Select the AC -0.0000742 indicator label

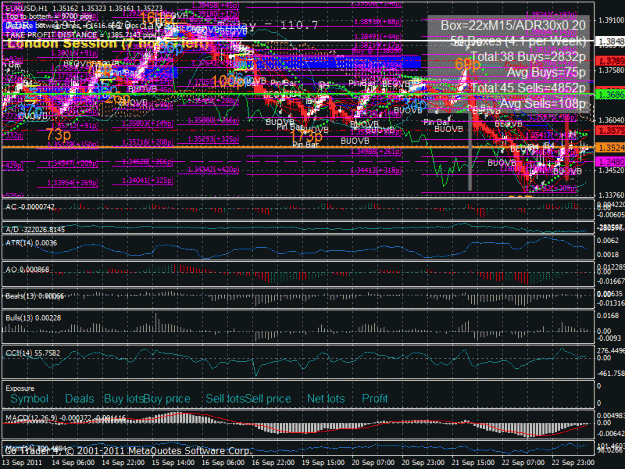coord(30,207)
